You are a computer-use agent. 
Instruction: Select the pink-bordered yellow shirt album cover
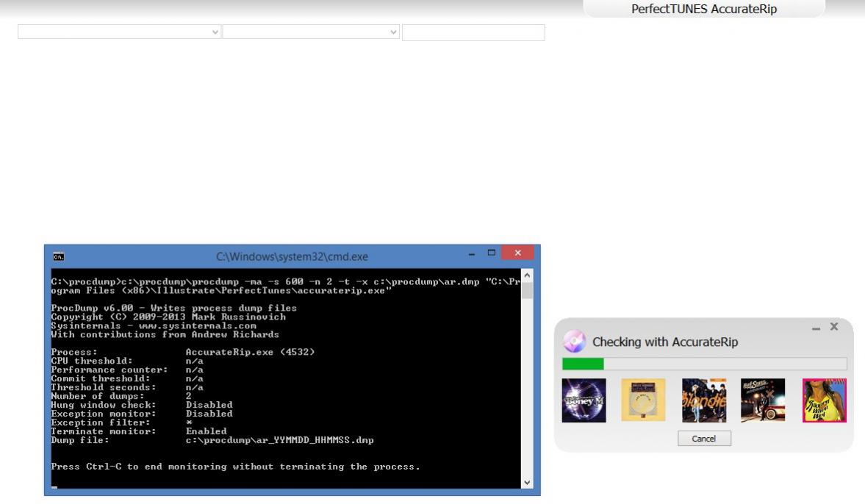pos(824,400)
